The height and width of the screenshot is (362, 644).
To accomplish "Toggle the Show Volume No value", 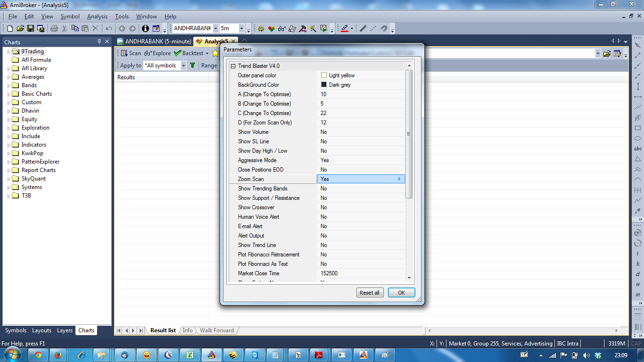I will coord(361,132).
